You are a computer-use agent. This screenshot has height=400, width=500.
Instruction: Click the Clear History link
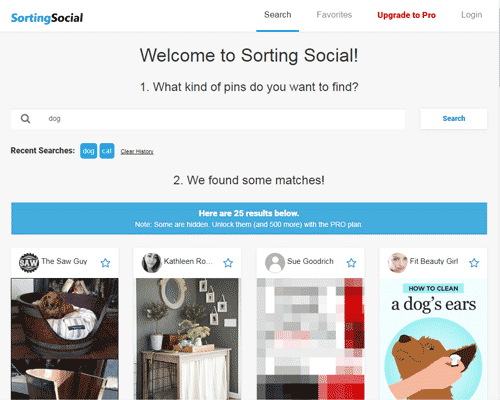pyautogui.click(x=137, y=152)
